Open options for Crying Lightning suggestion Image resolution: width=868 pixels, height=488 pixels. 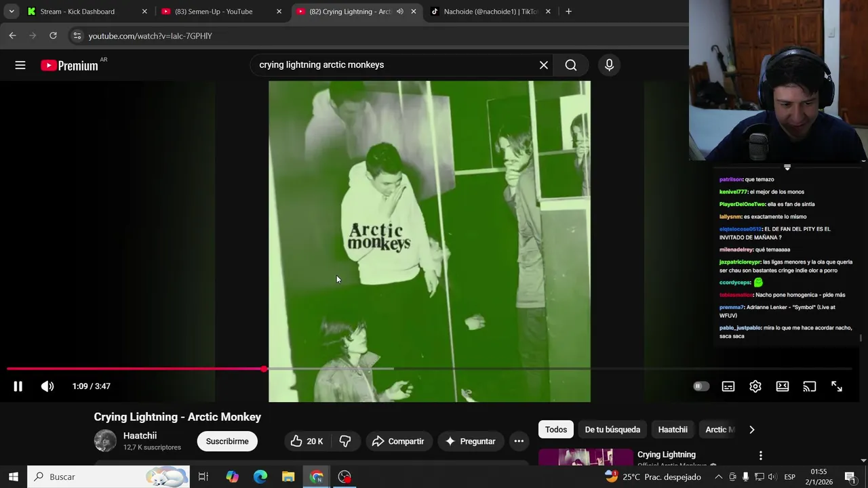click(761, 455)
